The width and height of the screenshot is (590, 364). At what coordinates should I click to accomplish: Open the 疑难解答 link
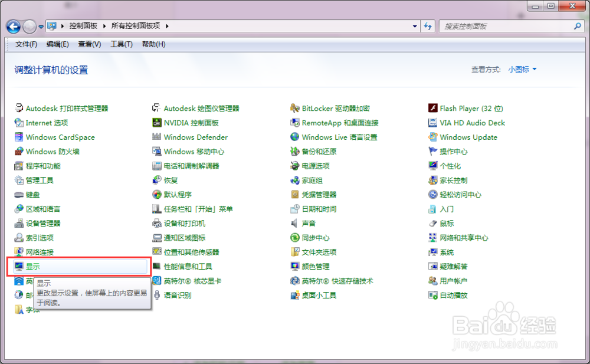pyautogui.click(x=453, y=267)
